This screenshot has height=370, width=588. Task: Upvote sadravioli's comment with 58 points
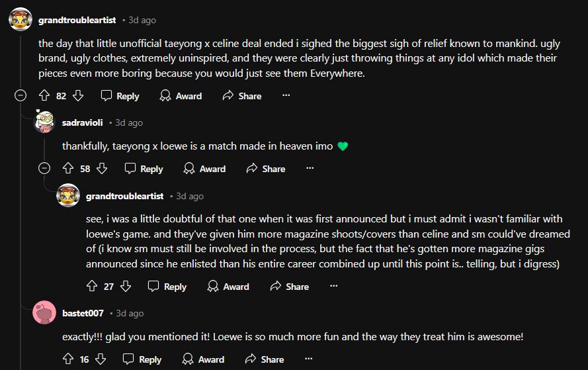69,169
